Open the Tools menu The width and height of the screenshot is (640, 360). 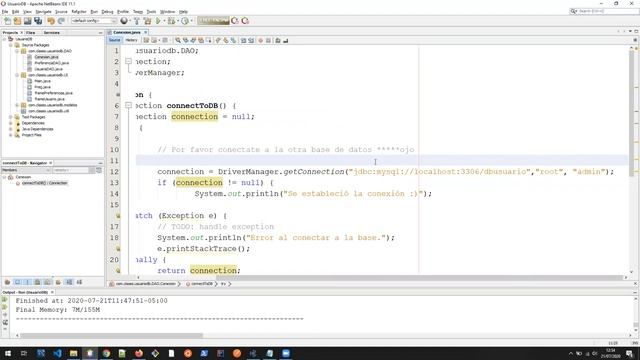tap(151, 12)
